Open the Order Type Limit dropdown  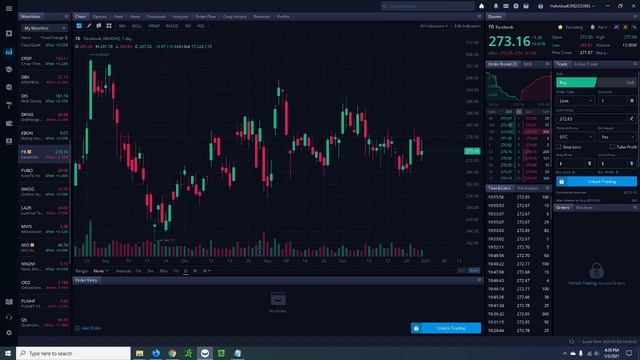(576, 100)
